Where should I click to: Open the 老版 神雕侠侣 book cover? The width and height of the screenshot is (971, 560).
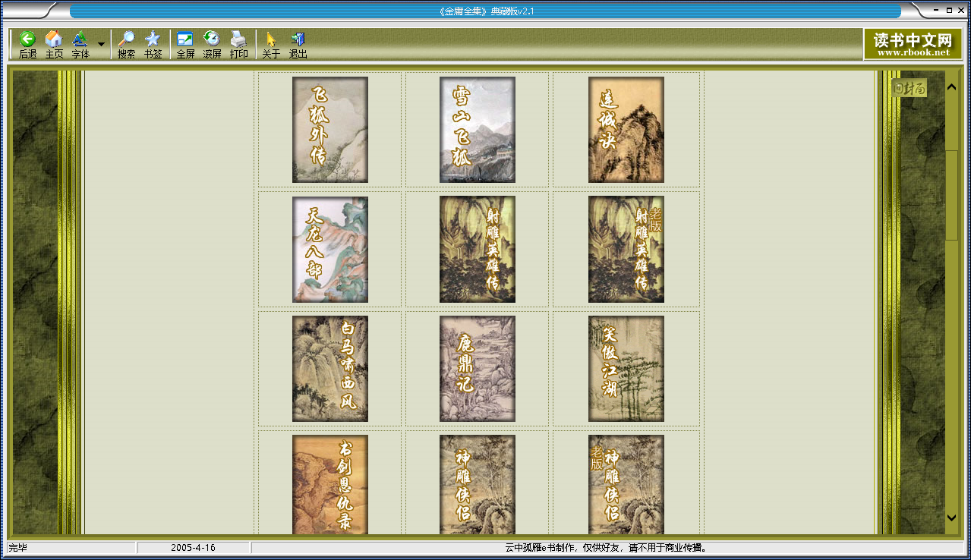point(626,485)
